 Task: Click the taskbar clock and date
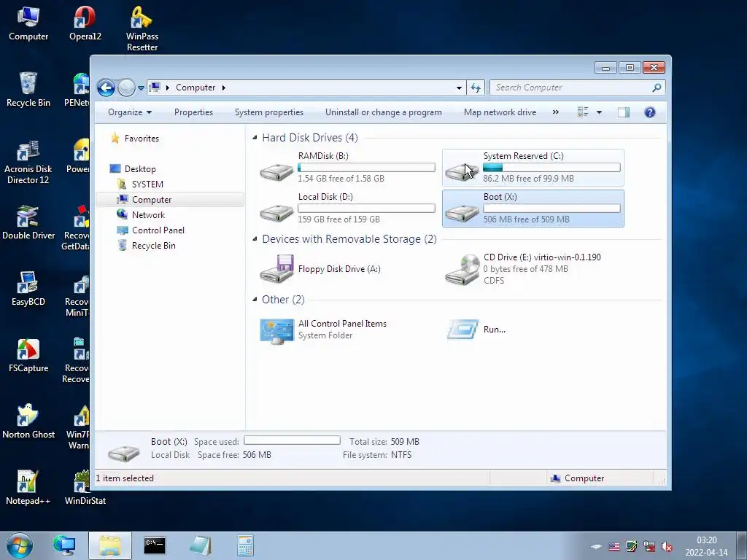706,546
